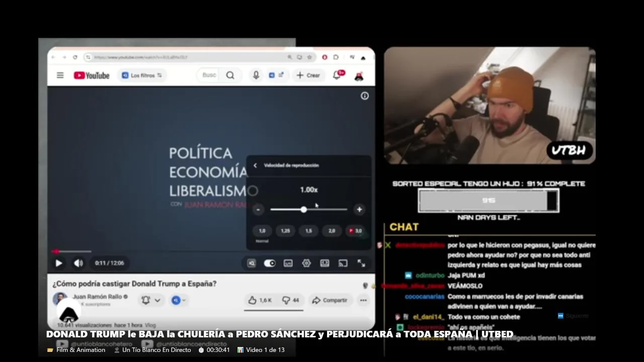Viewport: 644px width, 362px height.
Task: Click Compartir share button
Action: click(330, 300)
